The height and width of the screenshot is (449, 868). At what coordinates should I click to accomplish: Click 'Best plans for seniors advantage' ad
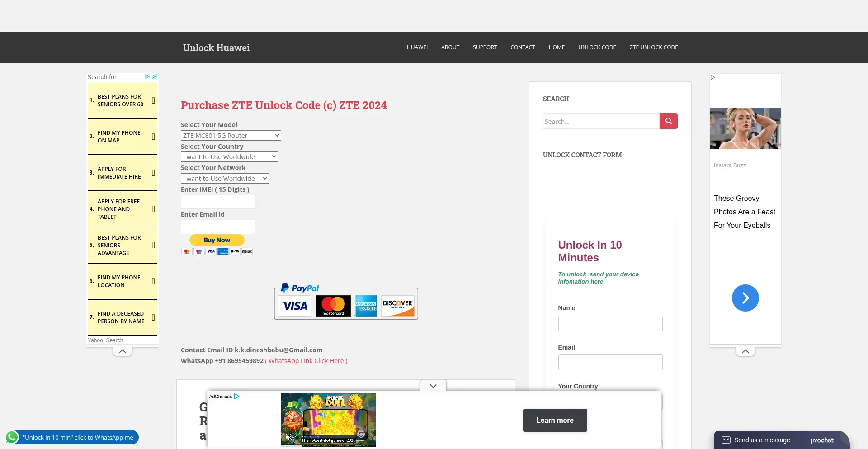(123, 245)
